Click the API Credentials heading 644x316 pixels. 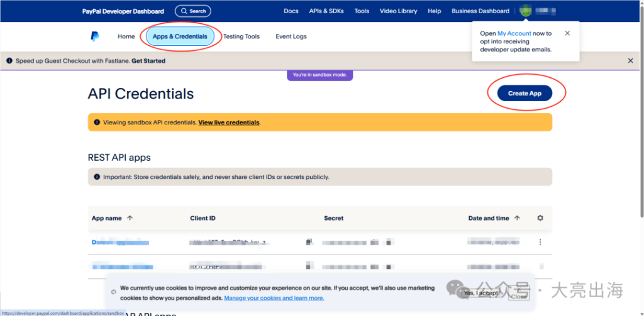point(141,94)
